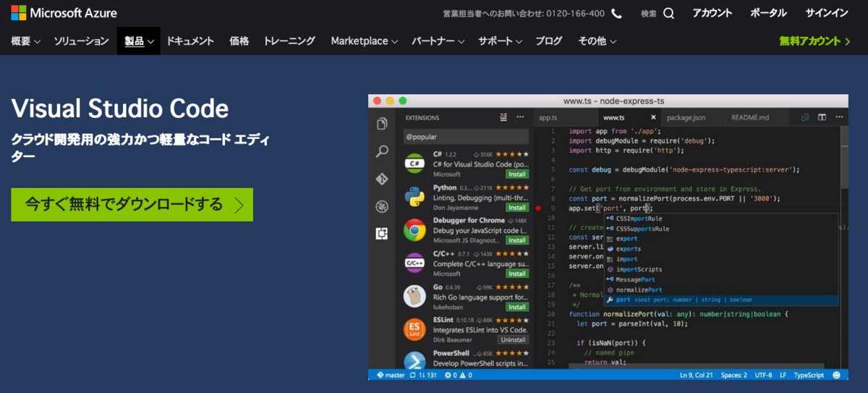Select the MessagePort autocomplete suggestion
The height and width of the screenshot is (393, 868).
coord(720,279)
